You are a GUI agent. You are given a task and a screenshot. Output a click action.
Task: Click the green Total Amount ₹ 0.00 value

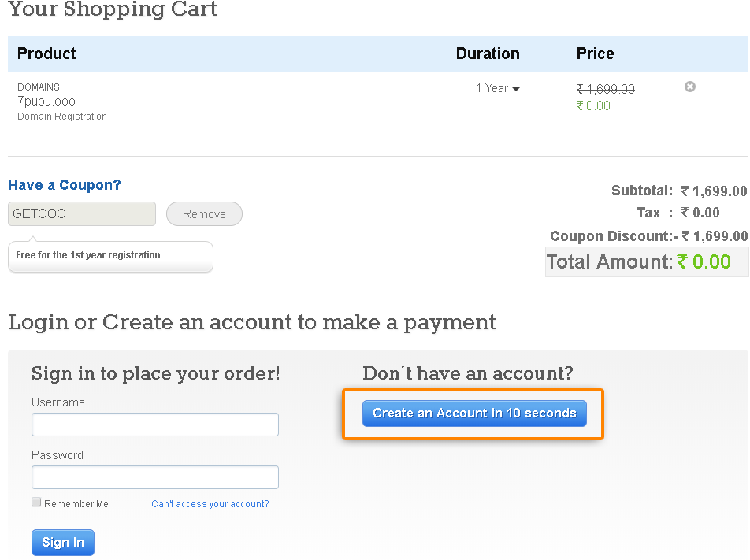[x=704, y=262]
